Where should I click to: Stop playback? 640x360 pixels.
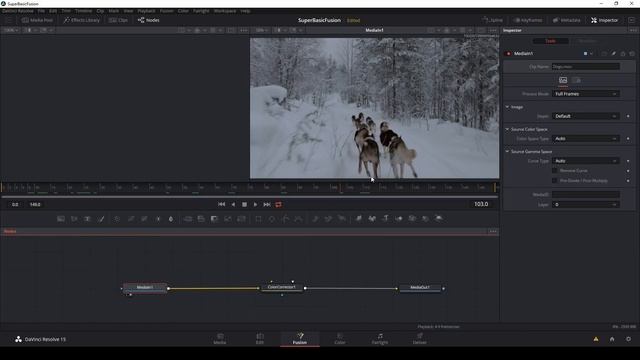pos(244,204)
